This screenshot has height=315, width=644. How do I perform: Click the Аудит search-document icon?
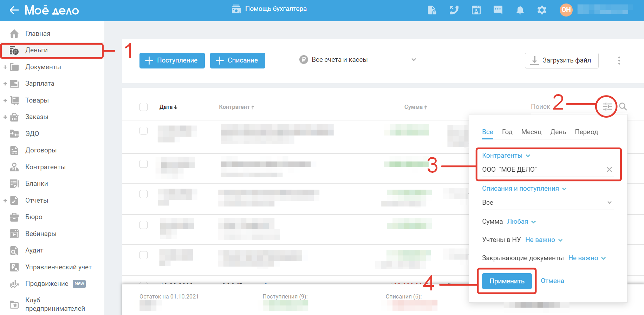(14, 250)
